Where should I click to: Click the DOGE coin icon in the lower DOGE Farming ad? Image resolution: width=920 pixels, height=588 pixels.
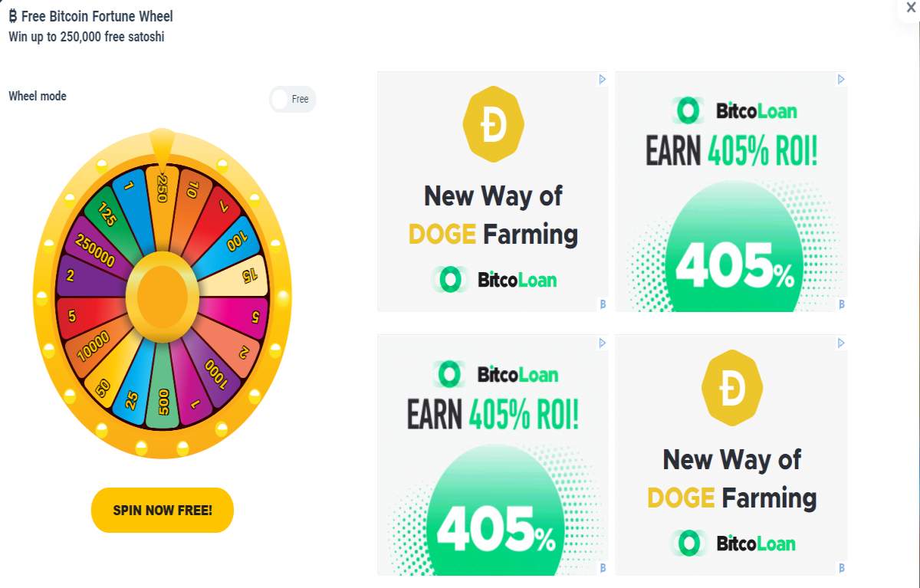coord(732,389)
